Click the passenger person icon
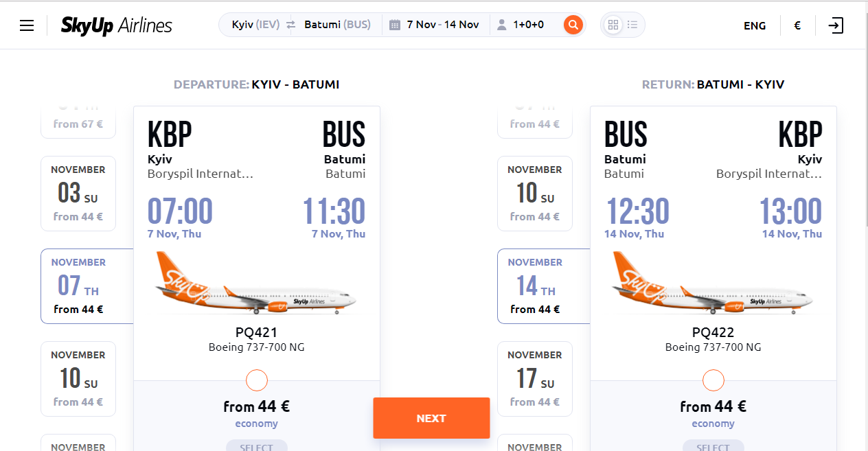 pos(501,25)
